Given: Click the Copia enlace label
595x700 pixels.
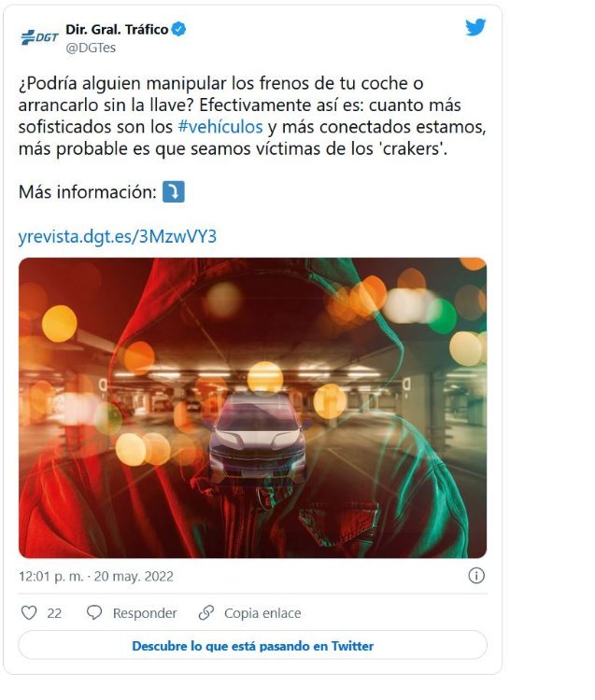Looking at the screenshot, I should pos(262,613).
